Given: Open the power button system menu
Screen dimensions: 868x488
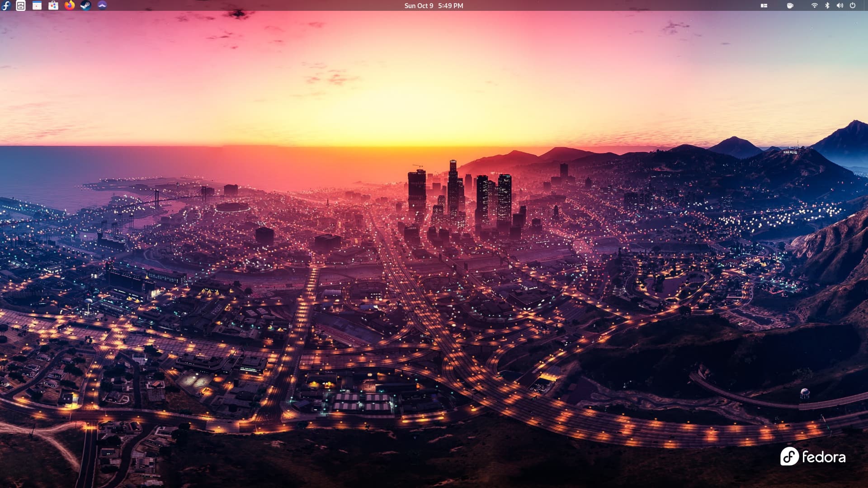Looking at the screenshot, I should (853, 5).
